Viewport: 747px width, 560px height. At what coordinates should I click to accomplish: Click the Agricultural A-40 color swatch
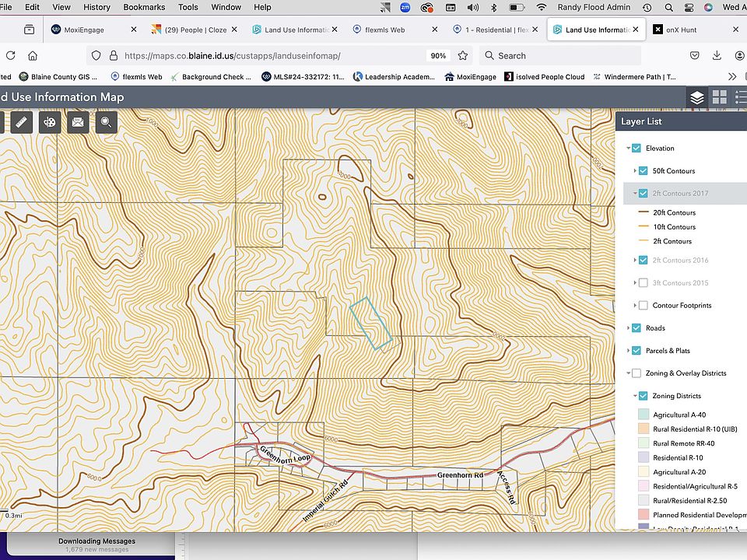tap(644, 415)
